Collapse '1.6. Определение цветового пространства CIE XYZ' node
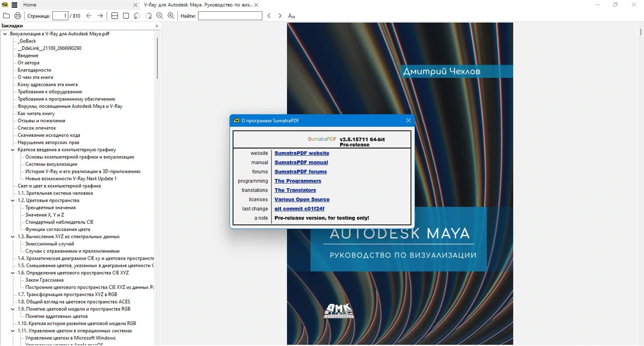The width and height of the screenshot is (644, 346). 13,273
